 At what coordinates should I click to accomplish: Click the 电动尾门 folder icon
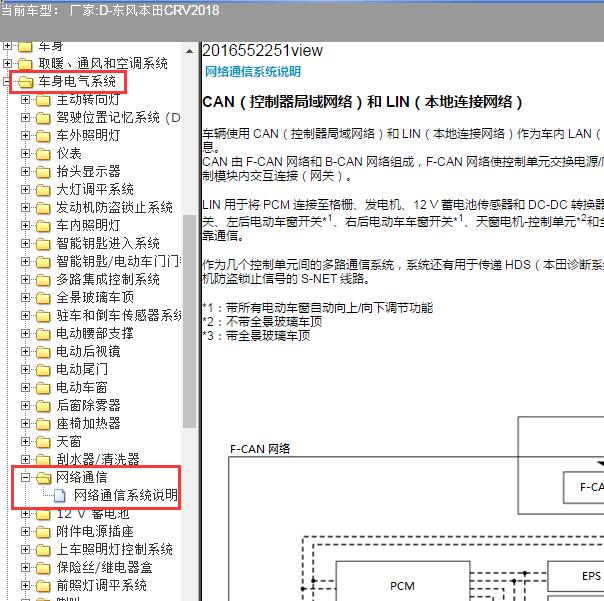pos(43,370)
